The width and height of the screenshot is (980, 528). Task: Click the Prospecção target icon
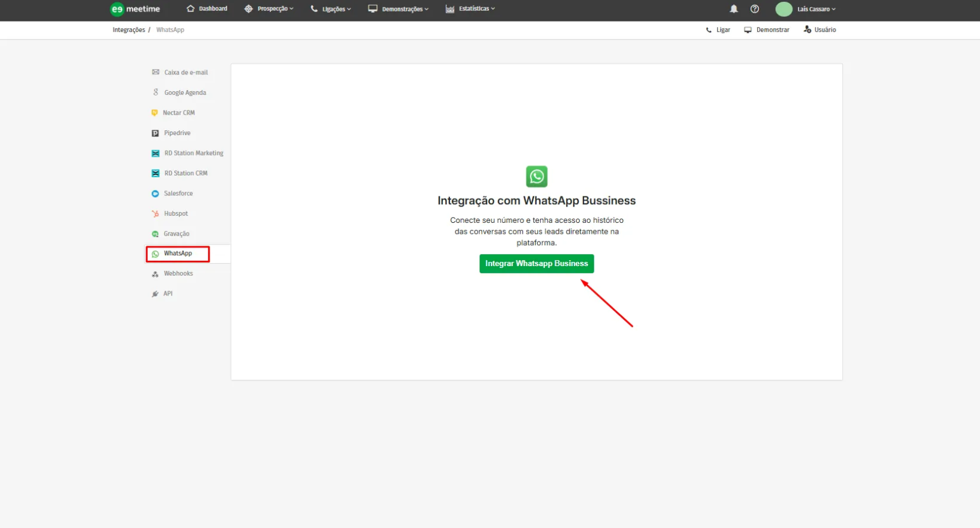249,8
